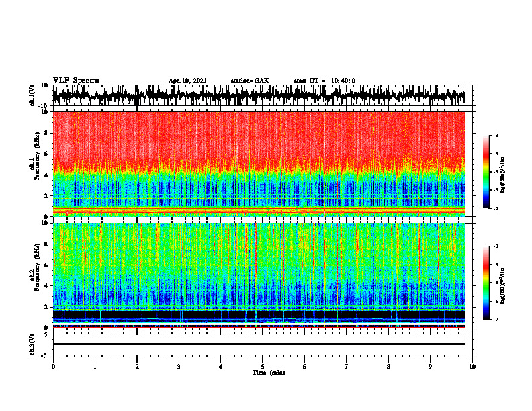Click the time axis tick label "5"

coord(263,367)
